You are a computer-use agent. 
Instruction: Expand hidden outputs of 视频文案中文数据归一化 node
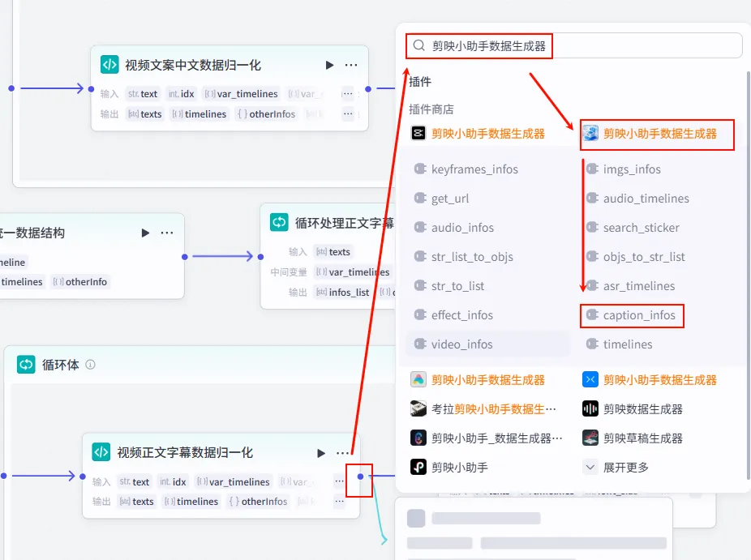click(348, 114)
